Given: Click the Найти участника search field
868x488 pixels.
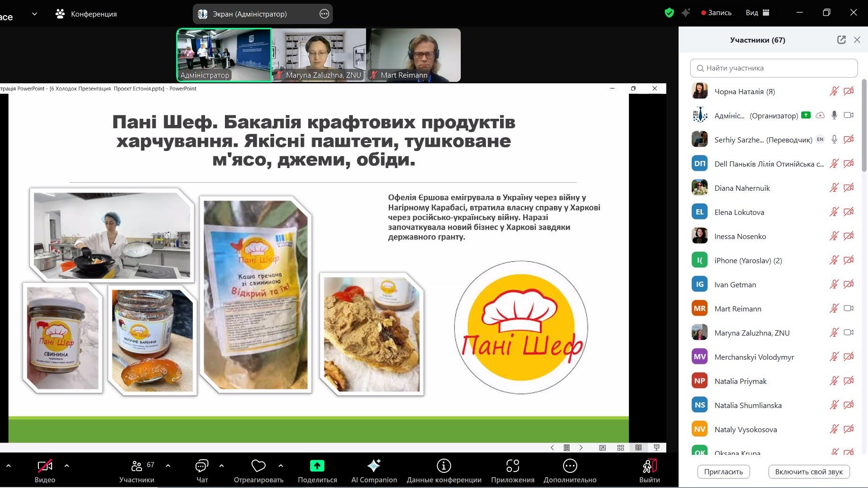Looking at the screenshot, I should (774, 68).
